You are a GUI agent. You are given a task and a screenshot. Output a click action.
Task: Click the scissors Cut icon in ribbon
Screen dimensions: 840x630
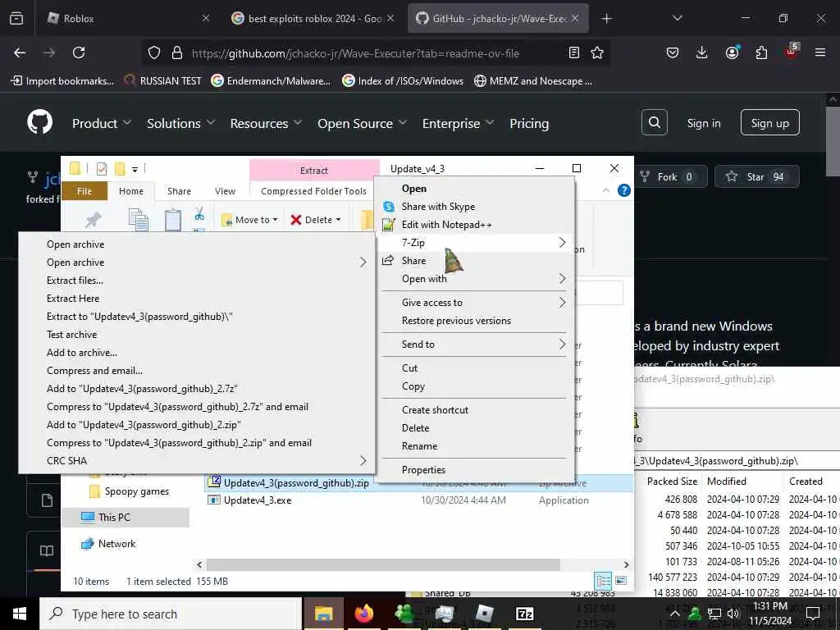coord(199,214)
